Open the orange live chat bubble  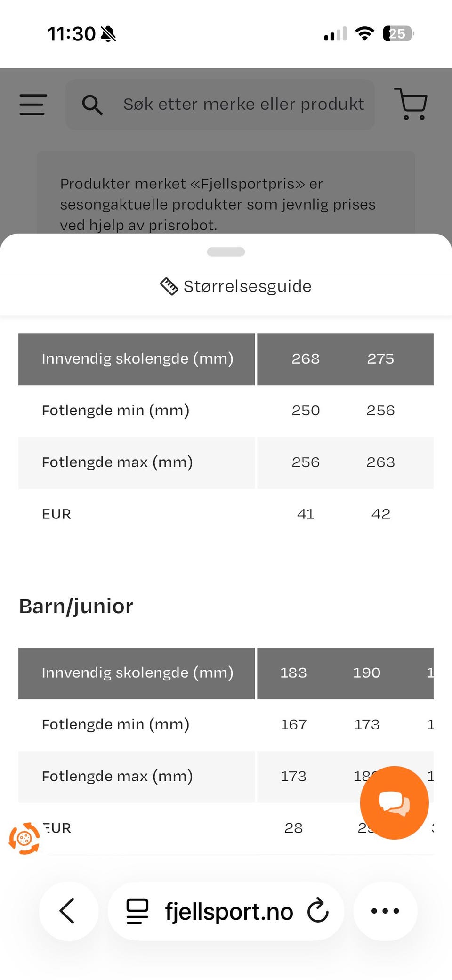coord(394,802)
